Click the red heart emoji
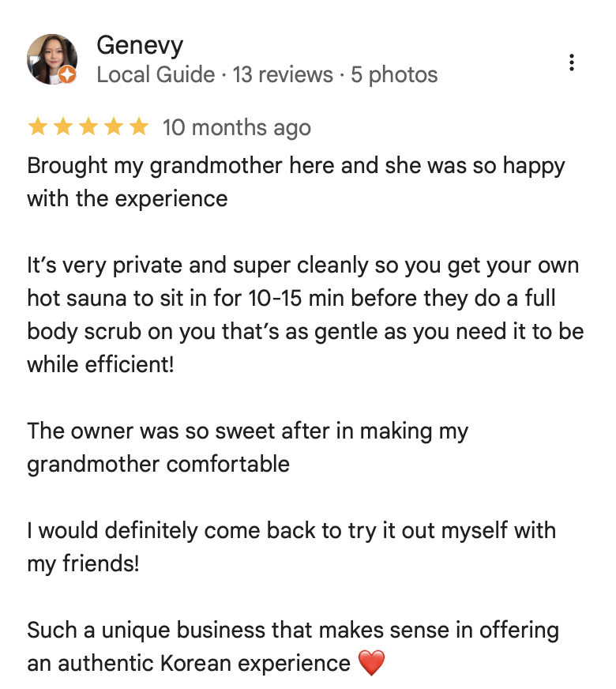Screen dimensions: 616x689 coord(371,662)
